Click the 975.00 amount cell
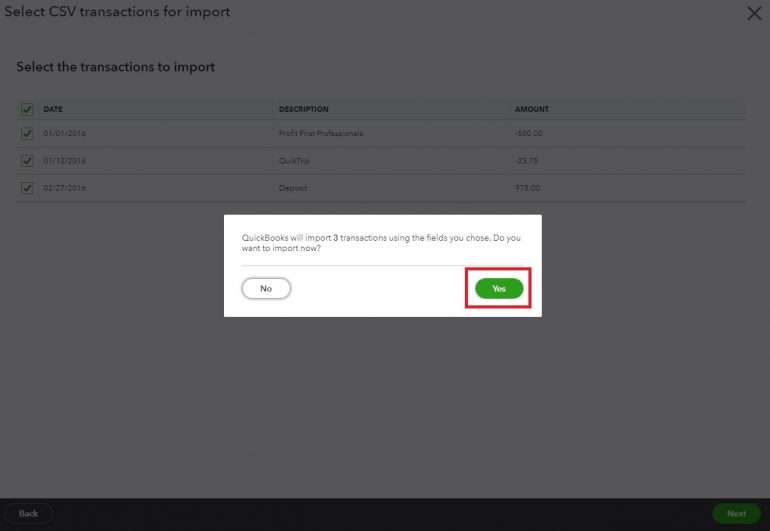The width and height of the screenshot is (770, 531). tap(527, 187)
